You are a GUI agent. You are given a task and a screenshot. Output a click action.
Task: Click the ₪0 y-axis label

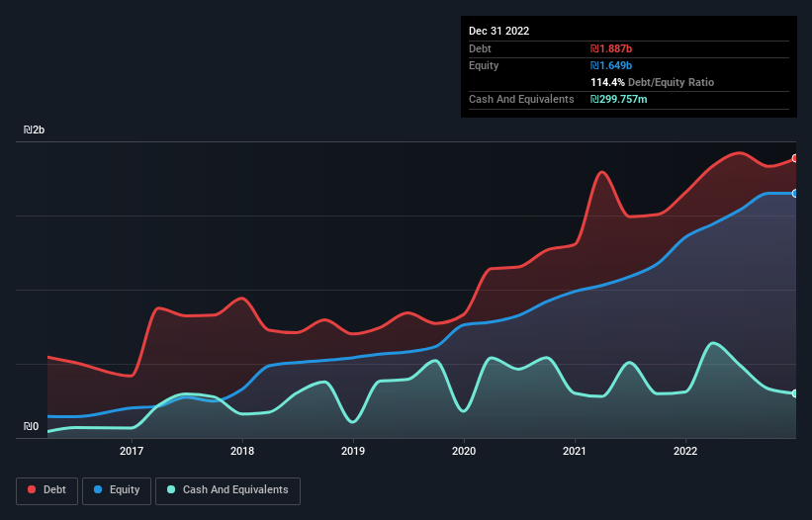31,426
